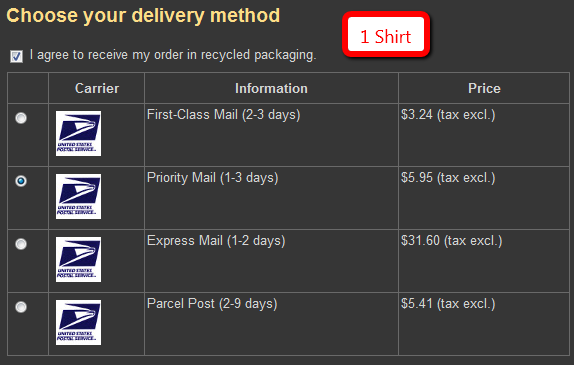Choose the Parcel Post radio option
Viewport: 574px width, 365px height.
point(21,307)
